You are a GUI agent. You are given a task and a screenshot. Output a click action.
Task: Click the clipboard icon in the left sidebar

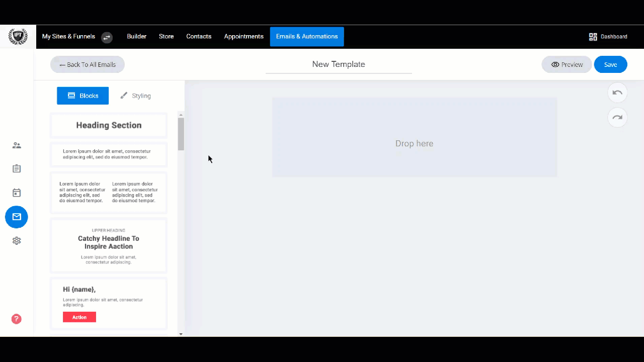click(17, 168)
